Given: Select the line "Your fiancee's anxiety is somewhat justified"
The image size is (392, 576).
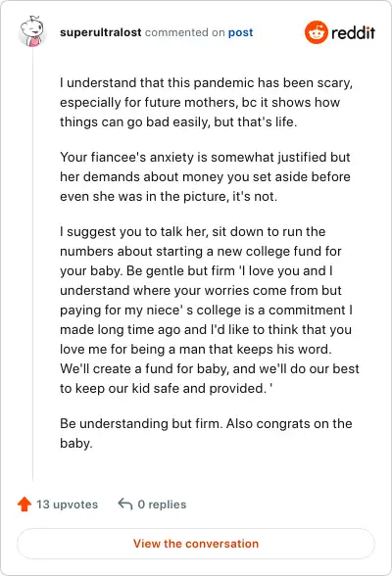Looking at the screenshot, I should coord(205,157).
